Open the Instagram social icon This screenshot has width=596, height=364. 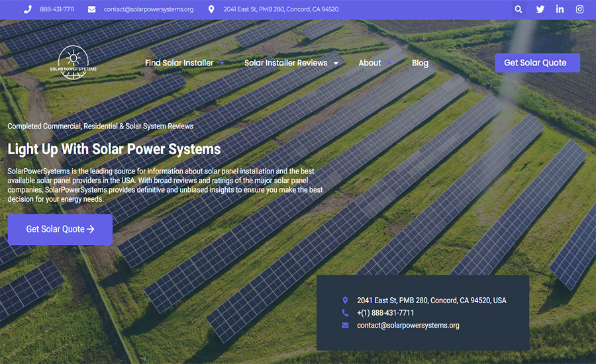click(579, 9)
